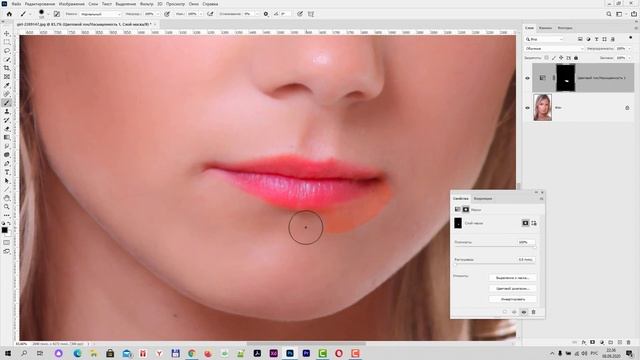Adjust the mask Density slider
This screenshot has height=360, width=640.
[x=495, y=247]
